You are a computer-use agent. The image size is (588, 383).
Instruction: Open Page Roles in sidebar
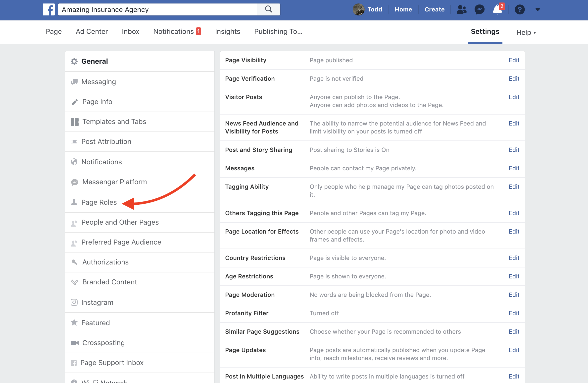click(99, 202)
